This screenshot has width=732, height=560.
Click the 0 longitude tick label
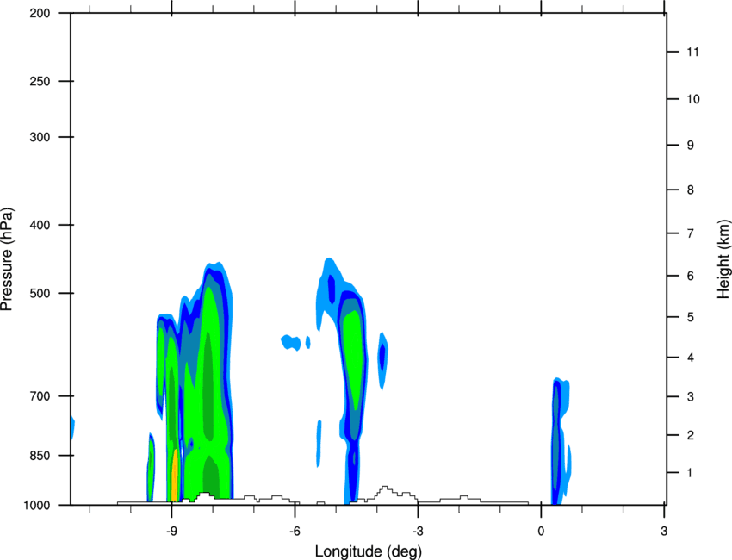coord(541,531)
